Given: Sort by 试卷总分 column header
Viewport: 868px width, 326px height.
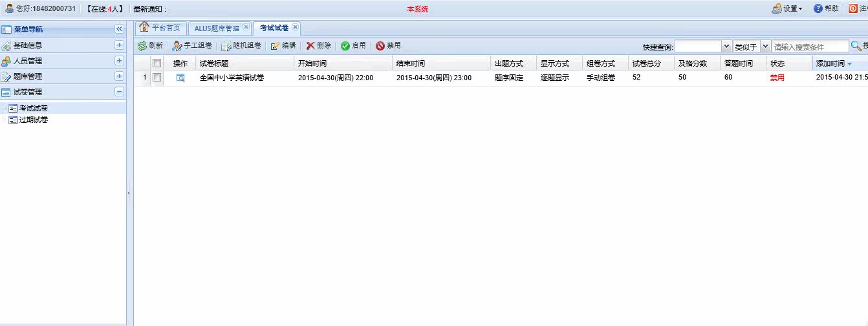Looking at the screenshot, I should [x=651, y=63].
